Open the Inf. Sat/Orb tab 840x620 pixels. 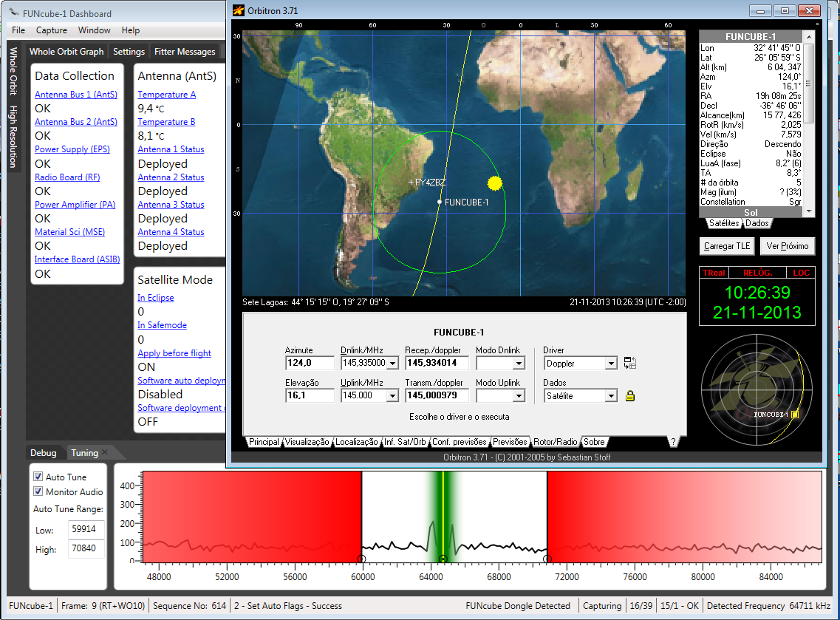pos(405,442)
